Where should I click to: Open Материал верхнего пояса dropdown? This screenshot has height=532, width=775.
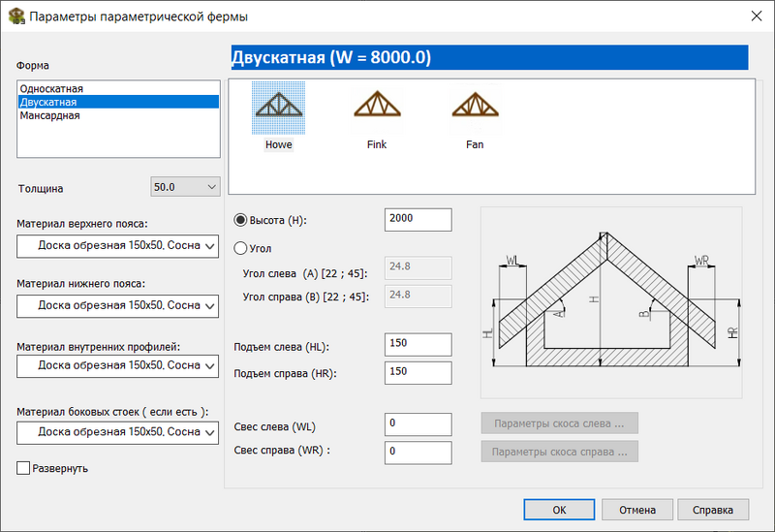coord(117,246)
